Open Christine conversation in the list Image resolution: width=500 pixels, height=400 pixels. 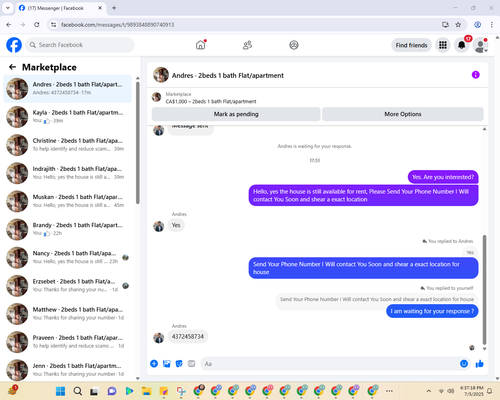coord(67,145)
